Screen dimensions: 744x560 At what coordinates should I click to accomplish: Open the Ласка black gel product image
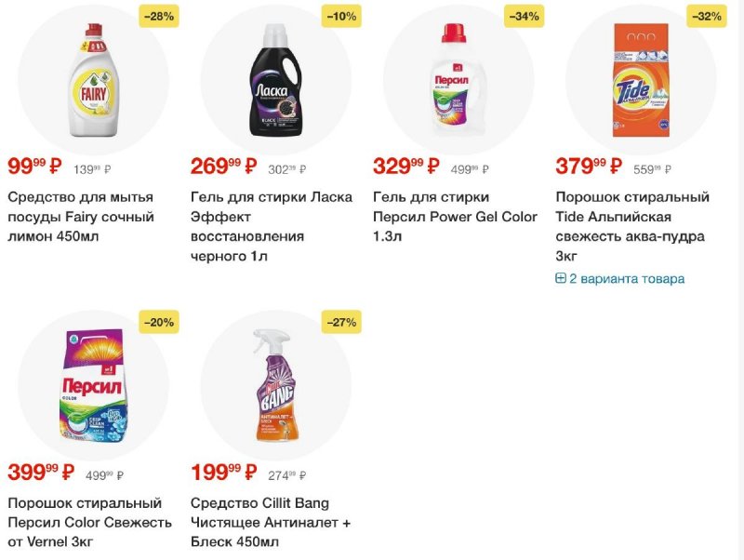[276, 79]
